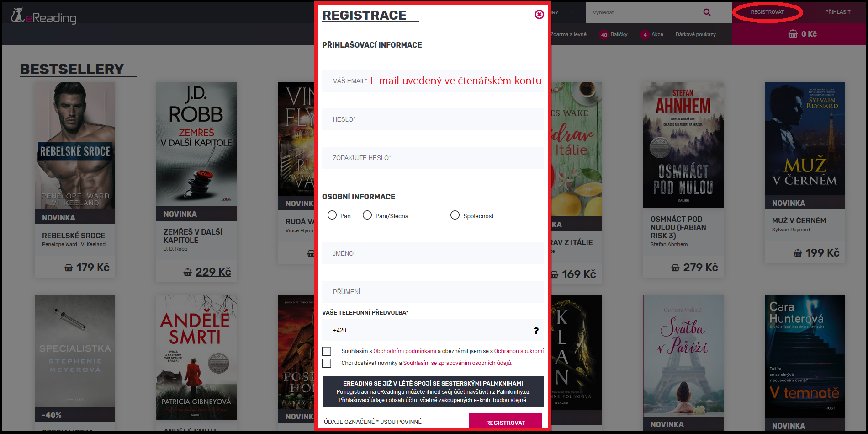Click the Příjmení input field

(433, 292)
